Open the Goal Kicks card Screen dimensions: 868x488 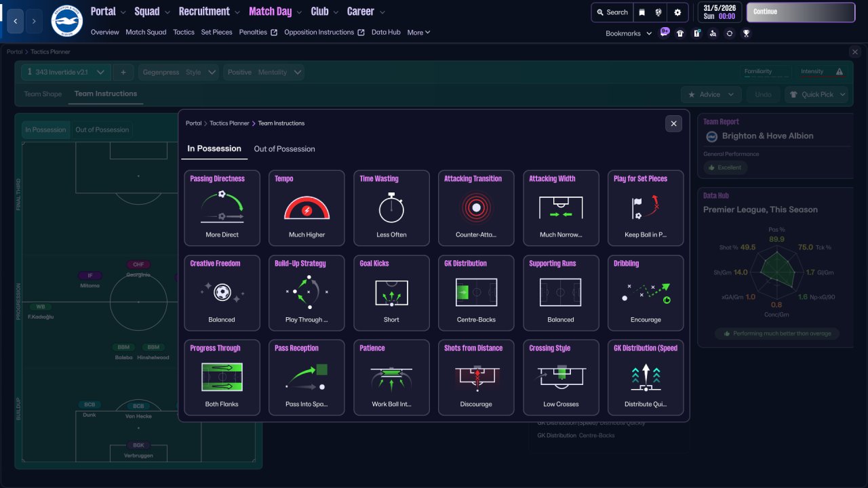(391, 293)
